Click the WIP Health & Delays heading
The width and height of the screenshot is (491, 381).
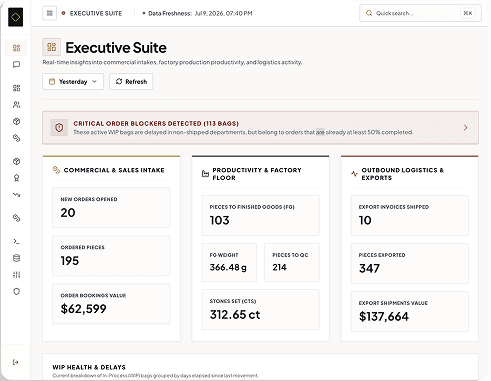[x=89, y=367]
